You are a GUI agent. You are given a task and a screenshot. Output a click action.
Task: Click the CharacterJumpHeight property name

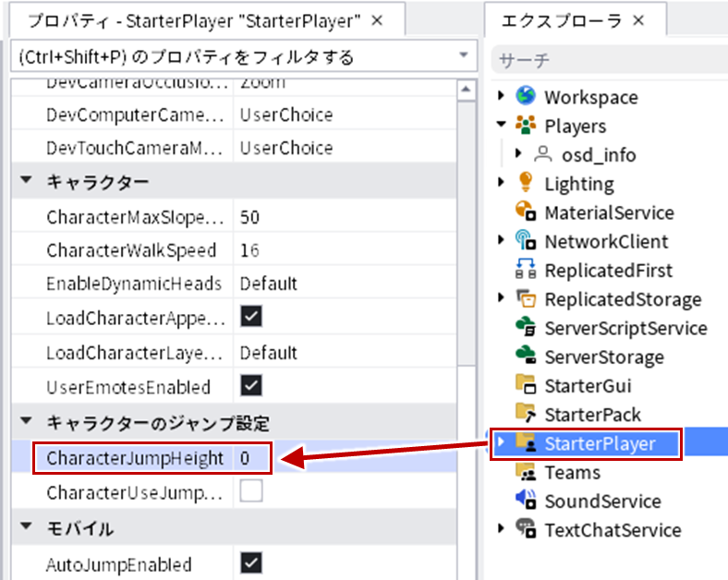point(135,458)
